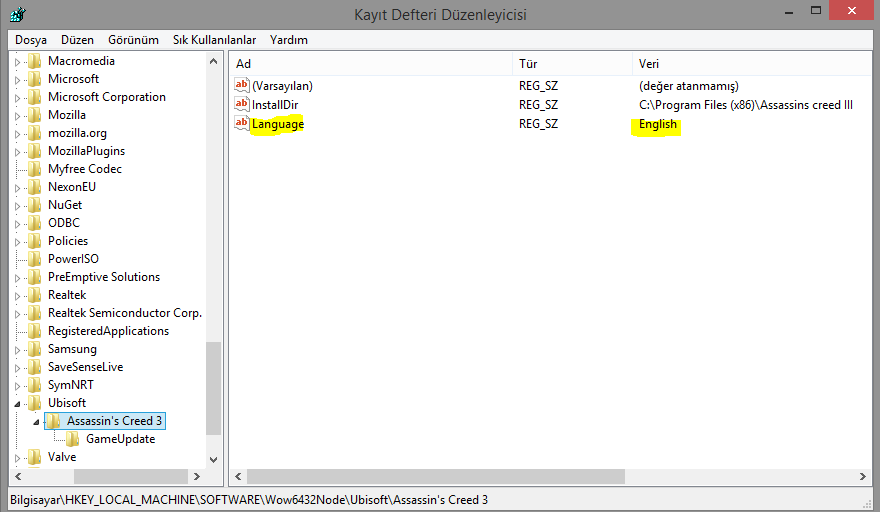Click the Valve folder icon

pos(35,457)
